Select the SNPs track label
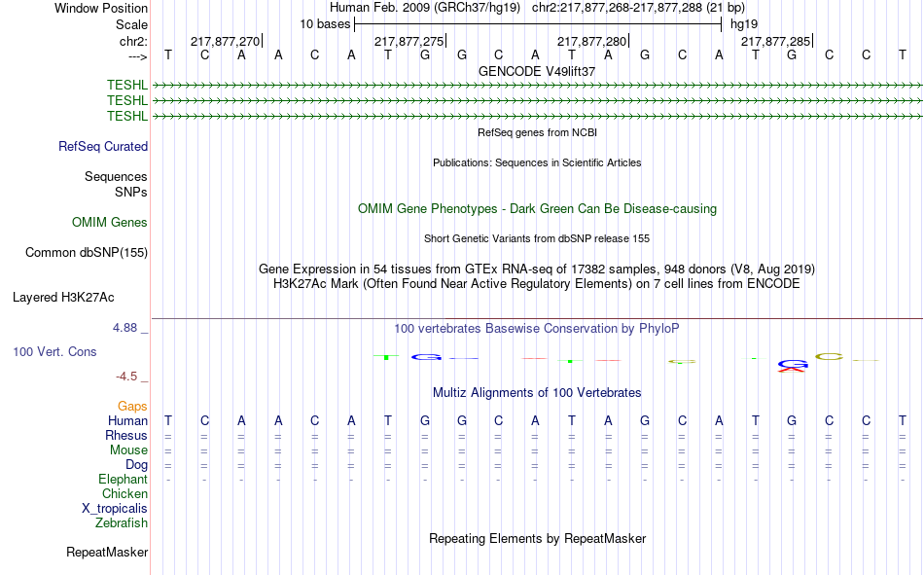This screenshot has width=924, height=575. pyautogui.click(x=131, y=192)
